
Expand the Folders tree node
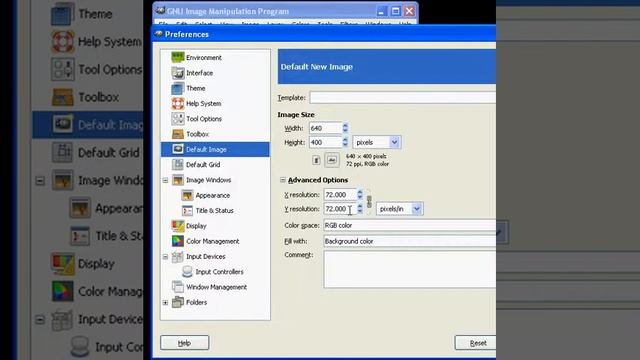[165, 302]
